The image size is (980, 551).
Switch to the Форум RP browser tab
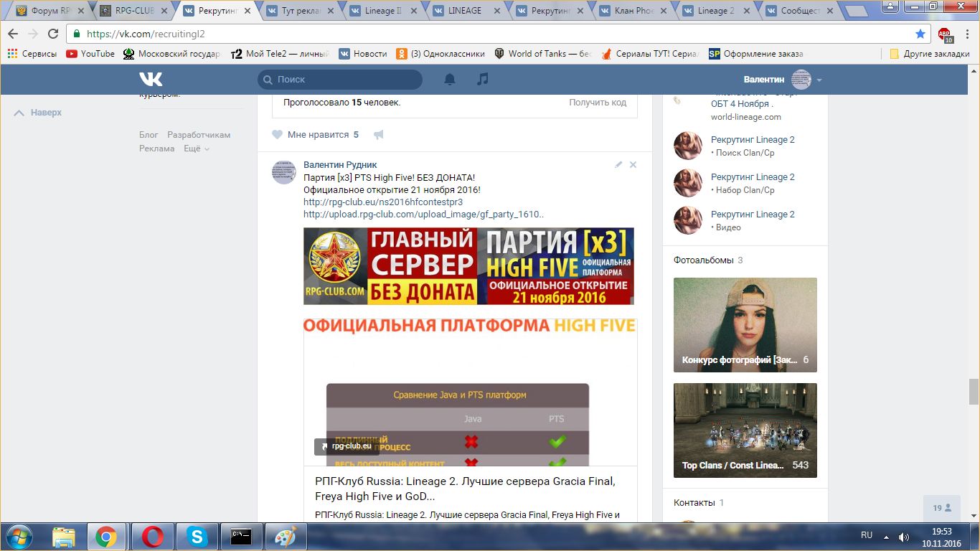pos(50,11)
